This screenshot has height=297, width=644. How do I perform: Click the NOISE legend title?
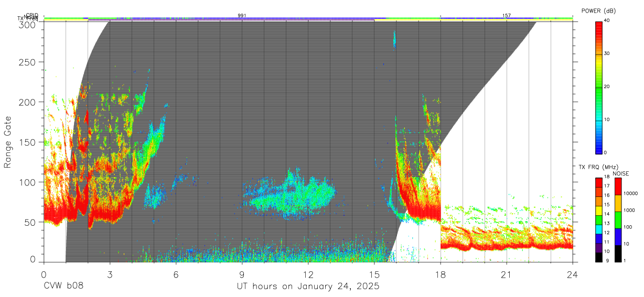coord(620,173)
